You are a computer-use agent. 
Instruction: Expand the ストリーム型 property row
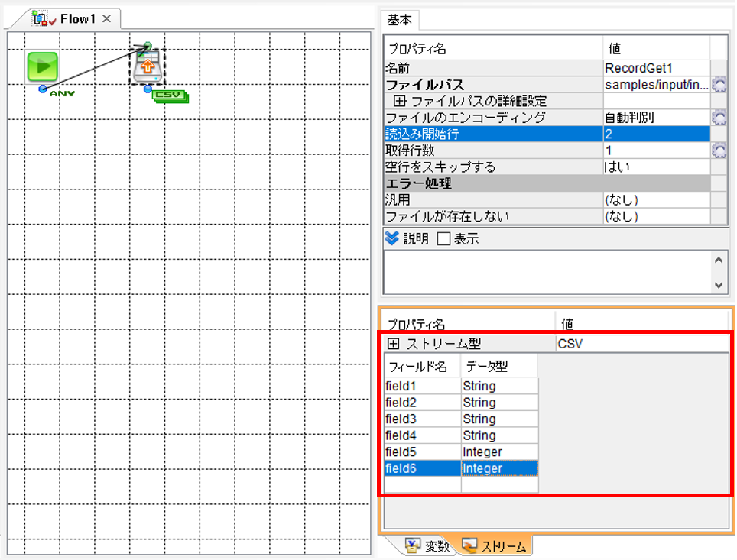393,344
